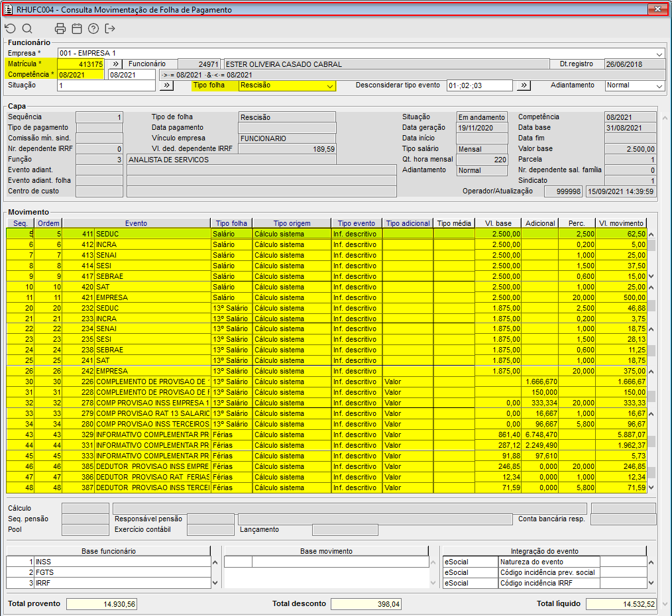
Task: Expand the Empresa dropdown
Action: (x=659, y=54)
